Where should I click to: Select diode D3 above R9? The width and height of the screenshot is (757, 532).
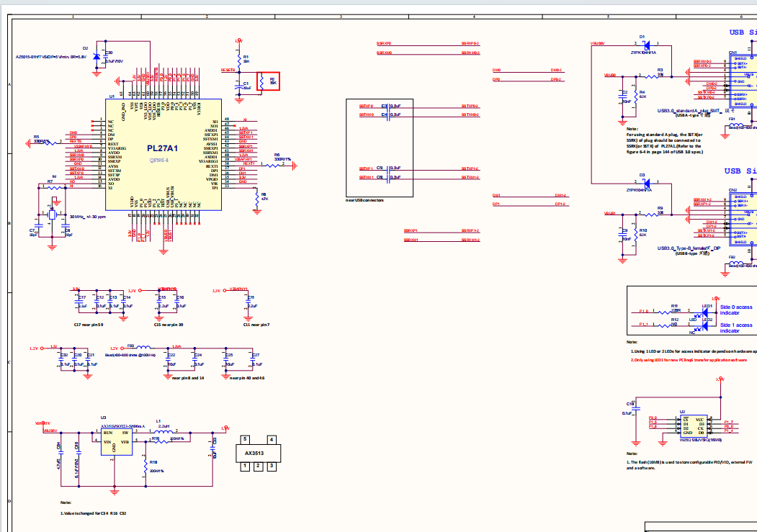[x=645, y=183]
